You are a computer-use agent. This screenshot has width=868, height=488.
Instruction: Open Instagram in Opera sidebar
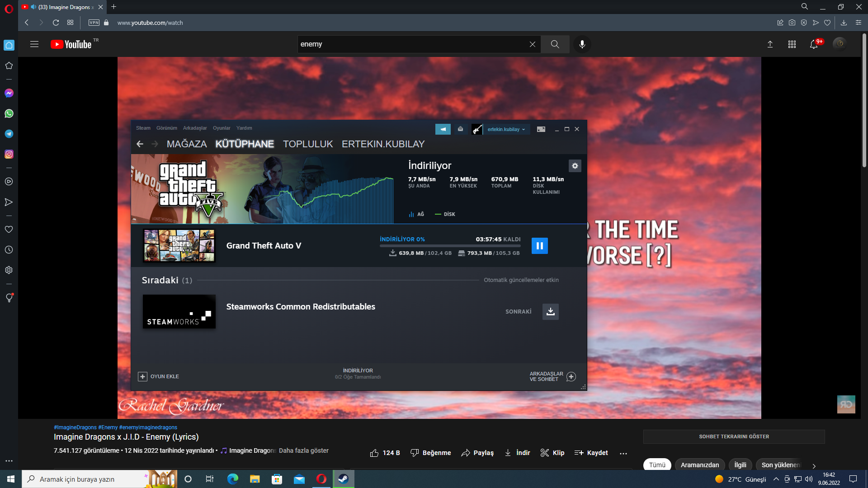pyautogui.click(x=9, y=154)
